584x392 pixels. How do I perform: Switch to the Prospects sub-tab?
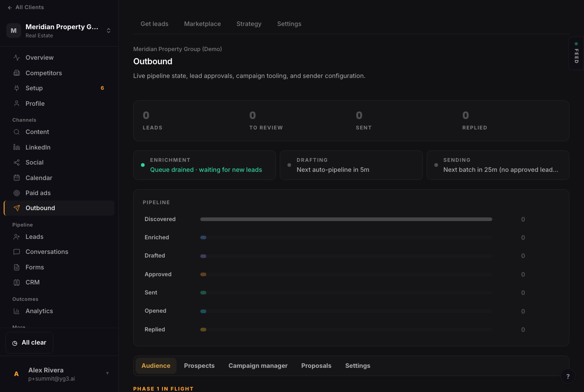pos(199,366)
